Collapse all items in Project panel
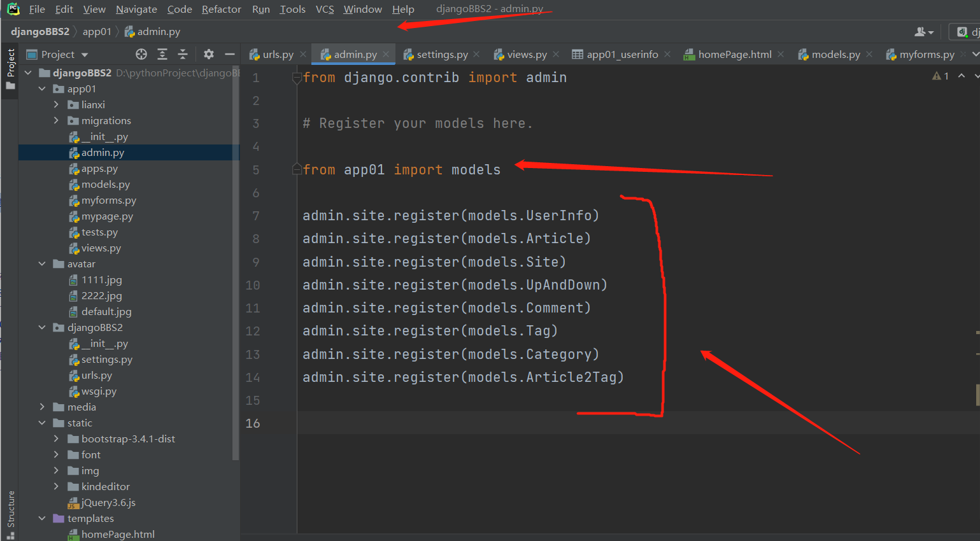Image resolution: width=980 pixels, height=541 pixels. (183, 54)
